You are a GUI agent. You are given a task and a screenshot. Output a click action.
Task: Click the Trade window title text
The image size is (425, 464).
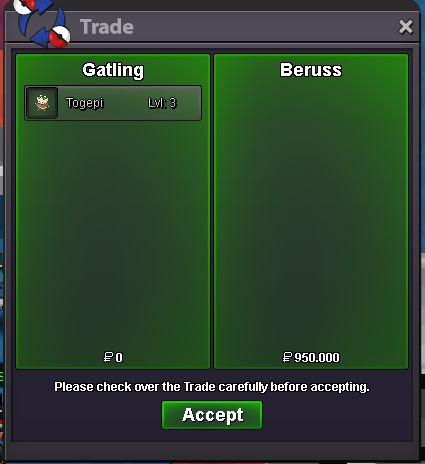click(107, 27)
